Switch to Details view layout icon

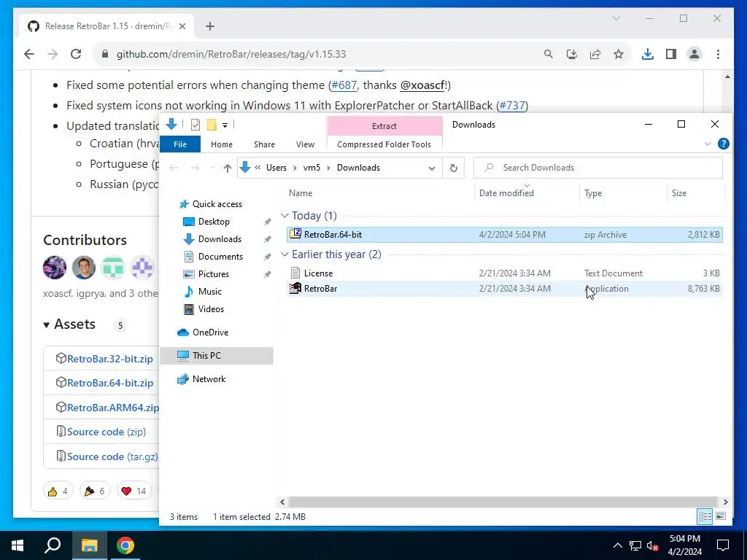click(x=705, y=517)
